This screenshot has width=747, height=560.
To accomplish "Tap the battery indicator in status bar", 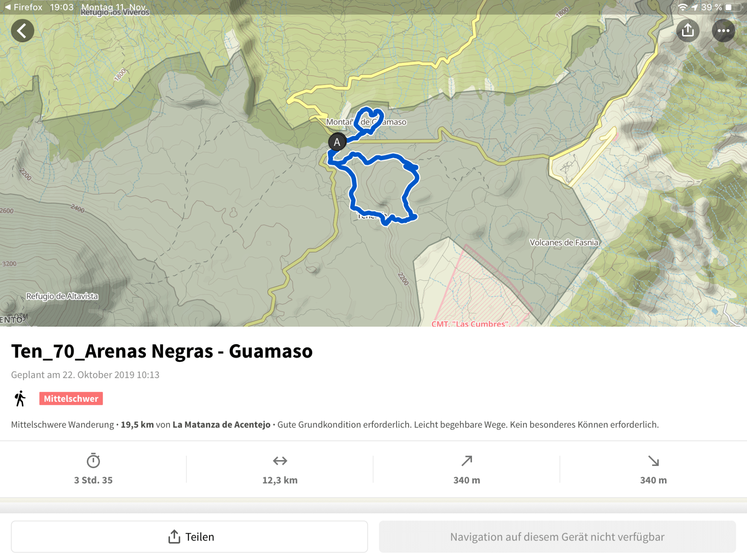I will [732, 7].
